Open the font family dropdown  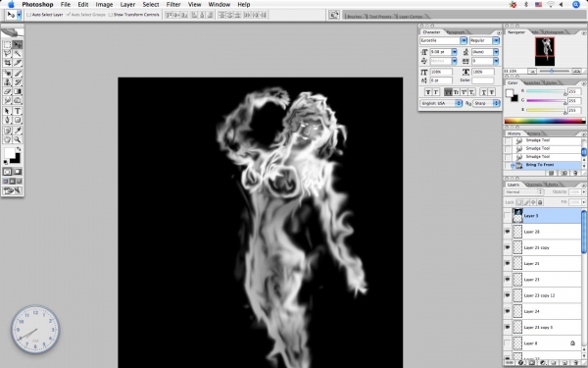tap(464, 40)
